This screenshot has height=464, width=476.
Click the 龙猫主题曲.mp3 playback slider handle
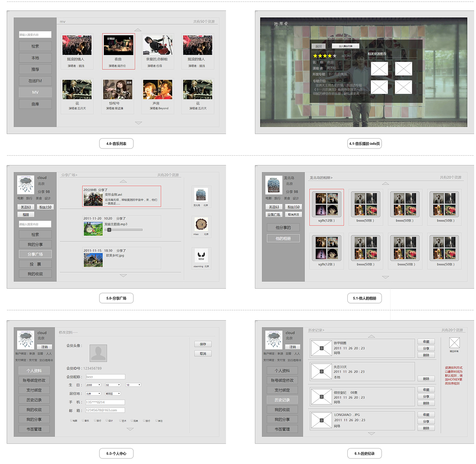coord(109,230)
